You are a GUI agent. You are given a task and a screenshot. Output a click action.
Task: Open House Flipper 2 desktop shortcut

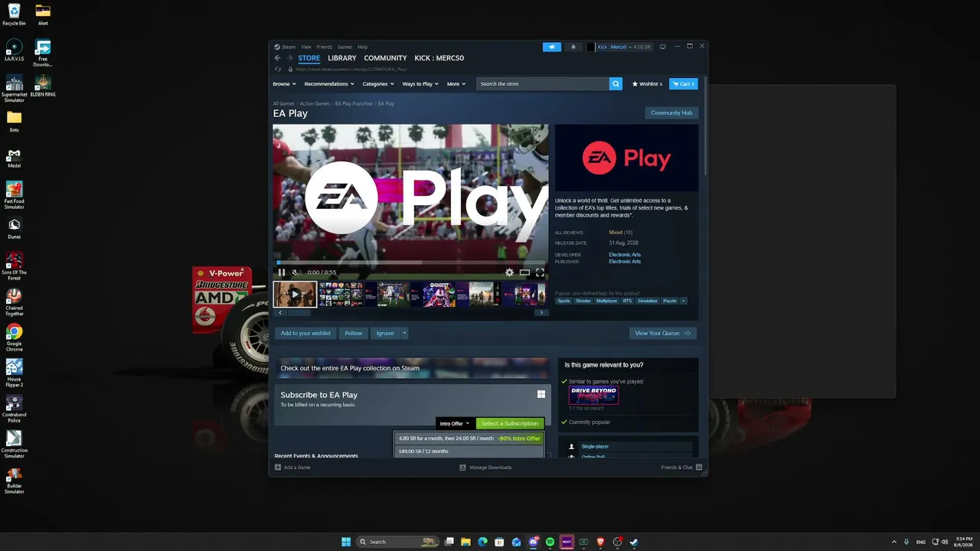coord(14,373)
